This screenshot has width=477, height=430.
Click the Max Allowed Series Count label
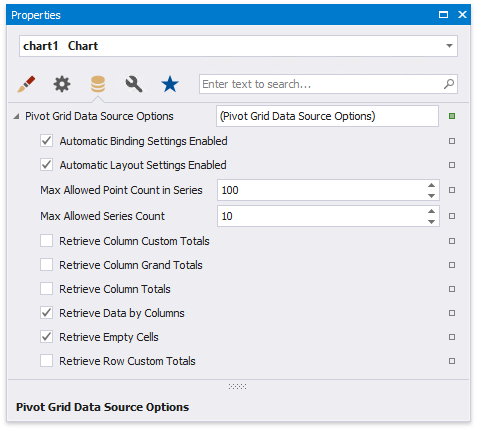[102, 216]
